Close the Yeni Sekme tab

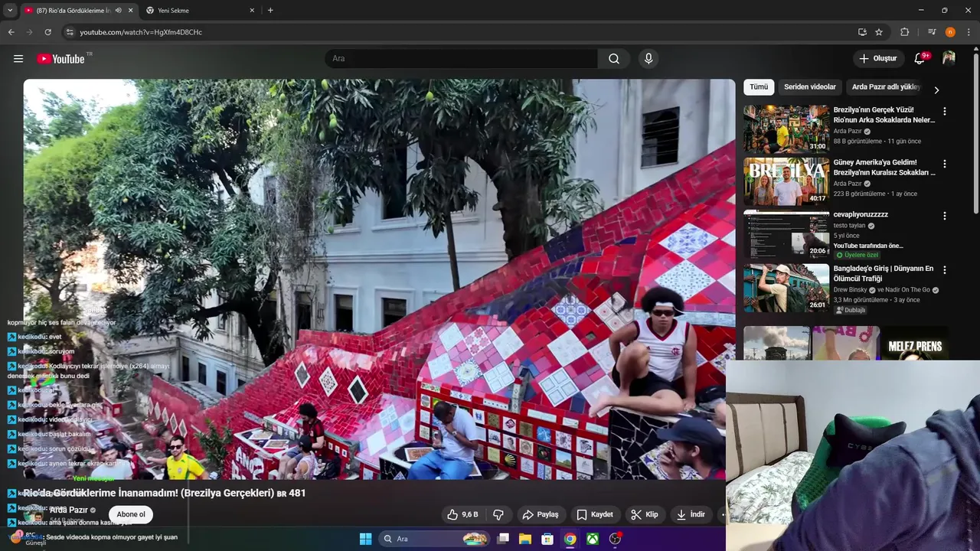[x=252, y=11]
